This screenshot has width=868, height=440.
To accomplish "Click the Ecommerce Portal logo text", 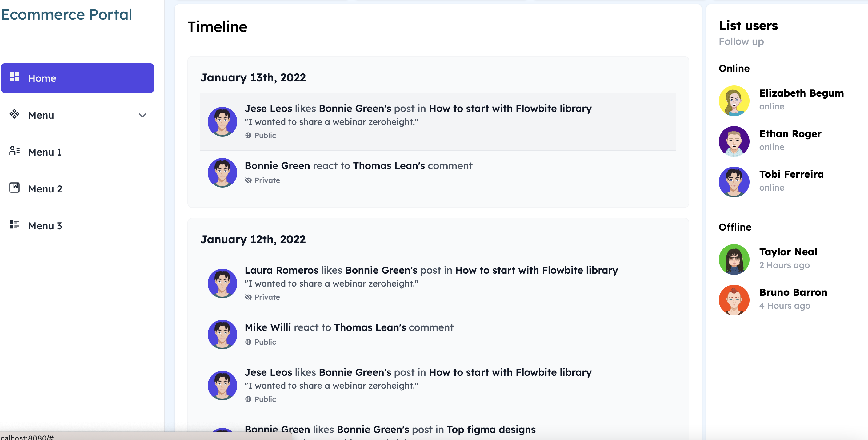I will pyautogui.click(x=66, y=14).
